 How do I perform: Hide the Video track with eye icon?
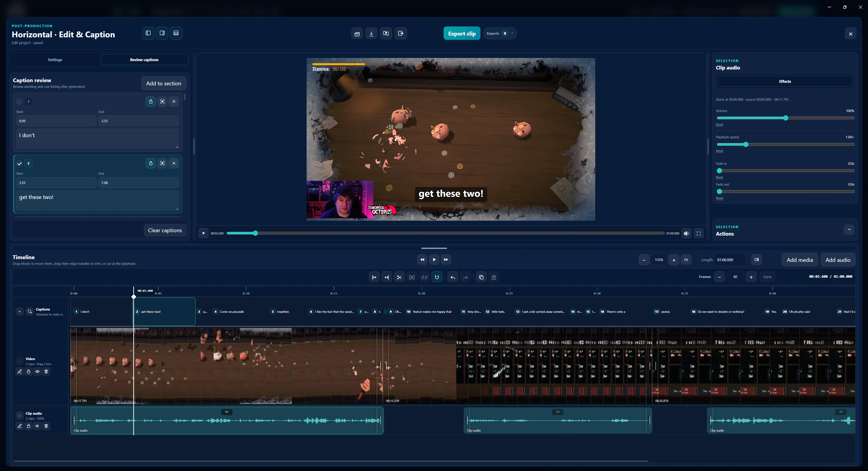click(37, 371)
